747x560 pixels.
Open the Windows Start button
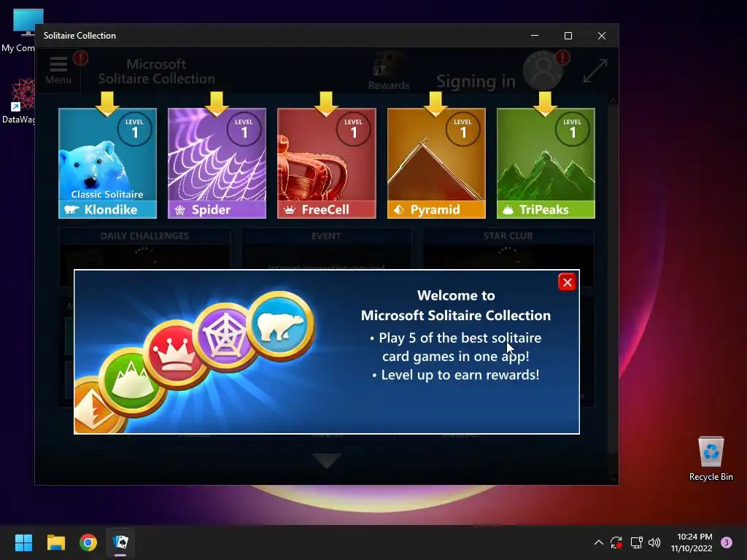[x=23, y=542]
